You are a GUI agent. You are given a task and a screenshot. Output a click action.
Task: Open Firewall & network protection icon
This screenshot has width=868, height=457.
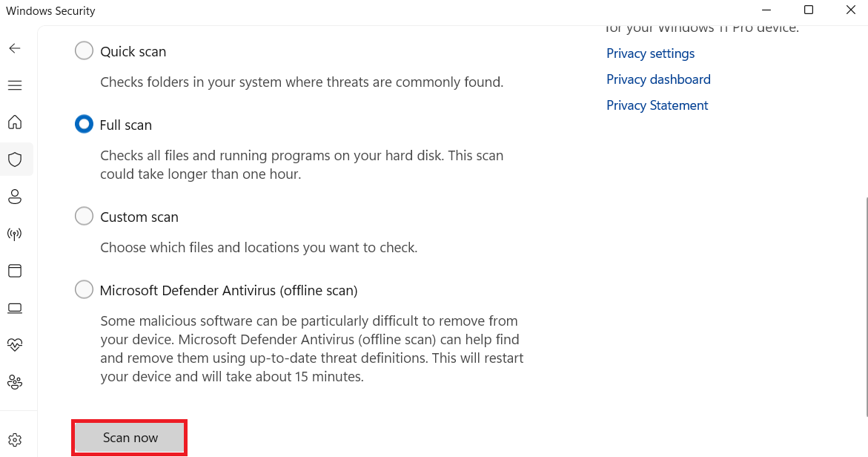[15, 234]
